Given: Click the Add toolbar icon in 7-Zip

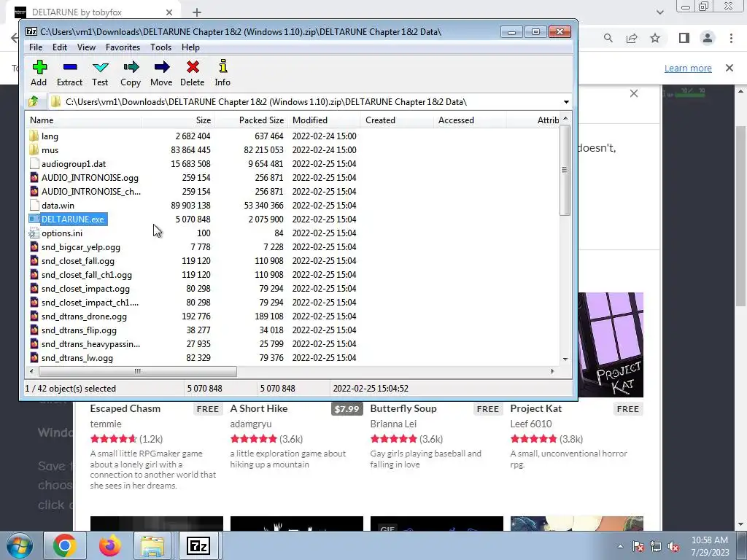Looking at the screenshot, I should (x=39, y=67).
